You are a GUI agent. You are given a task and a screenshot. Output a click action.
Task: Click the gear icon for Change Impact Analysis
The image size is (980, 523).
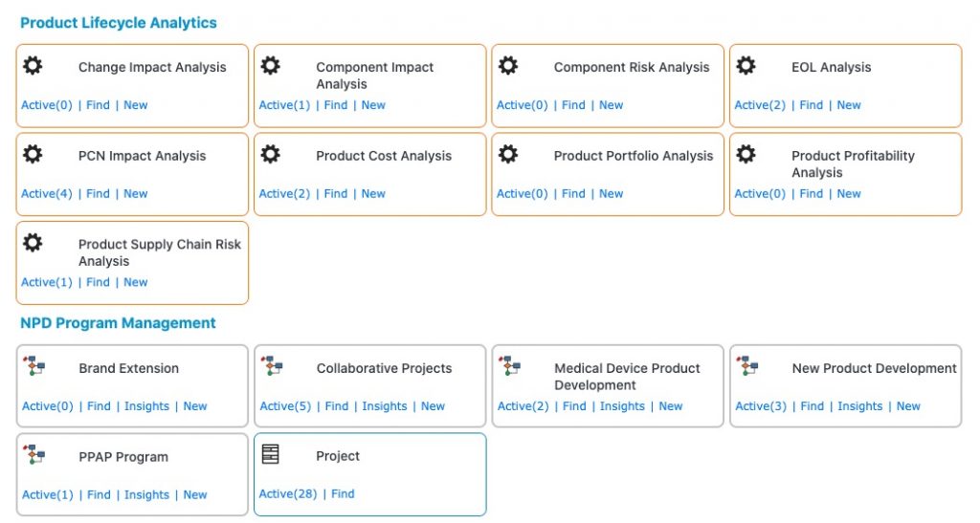(33, 66)
